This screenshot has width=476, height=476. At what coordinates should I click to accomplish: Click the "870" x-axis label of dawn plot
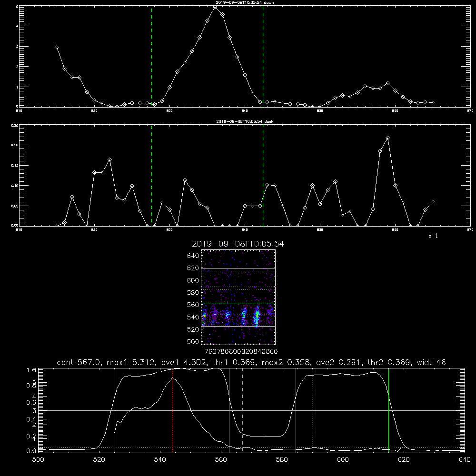[470, 111]
